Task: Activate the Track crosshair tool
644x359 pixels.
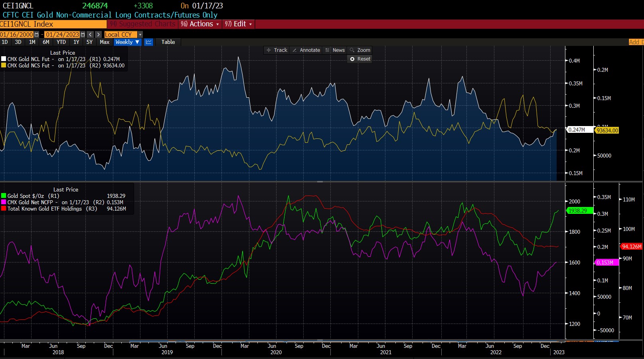Action: 277,50
